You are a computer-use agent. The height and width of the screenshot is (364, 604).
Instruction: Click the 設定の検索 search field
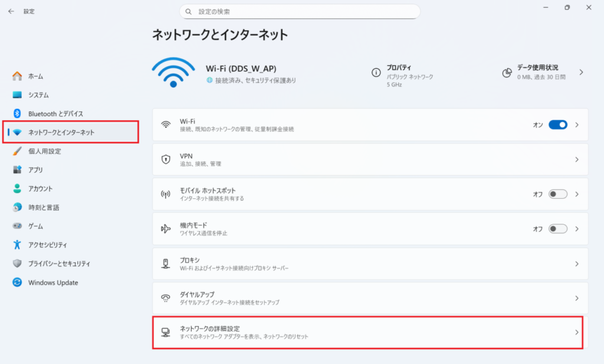300,11
